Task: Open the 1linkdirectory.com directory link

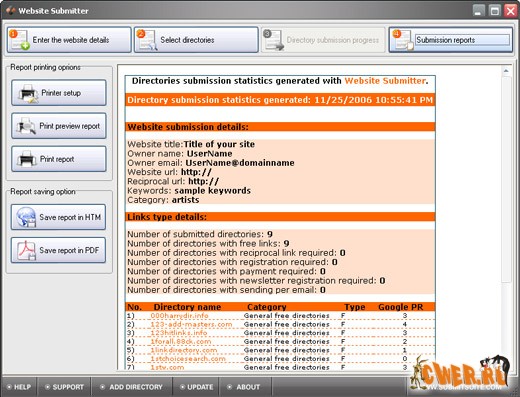Action: pyautogui.click(x=184, y=350)
